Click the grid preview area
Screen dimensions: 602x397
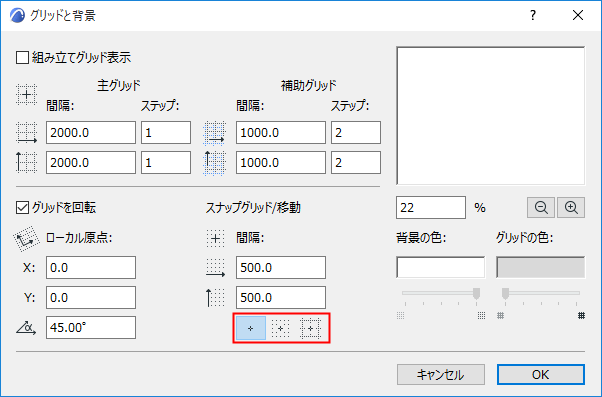(x=491, y=116)
